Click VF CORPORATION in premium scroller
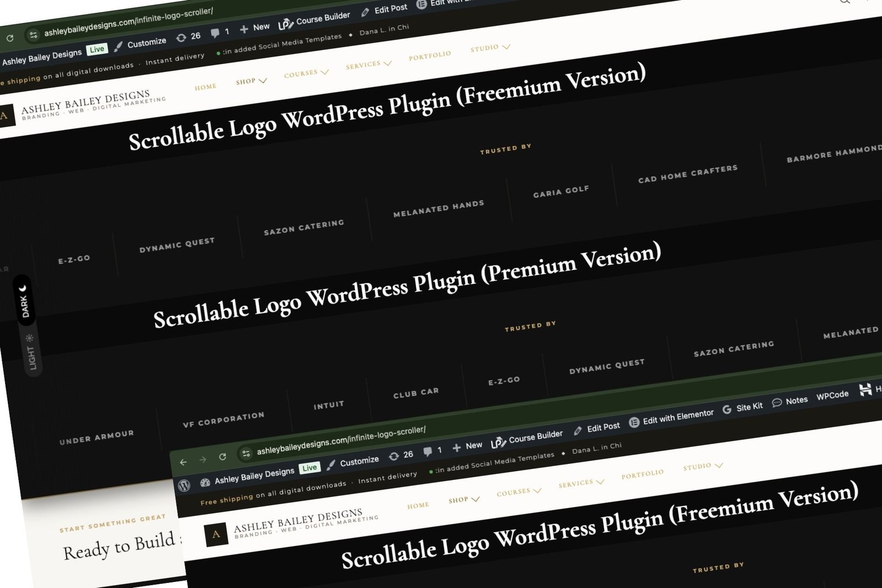The width and height of the screenshot is (882, 588). pyautogui.click(x=224, y=420)
